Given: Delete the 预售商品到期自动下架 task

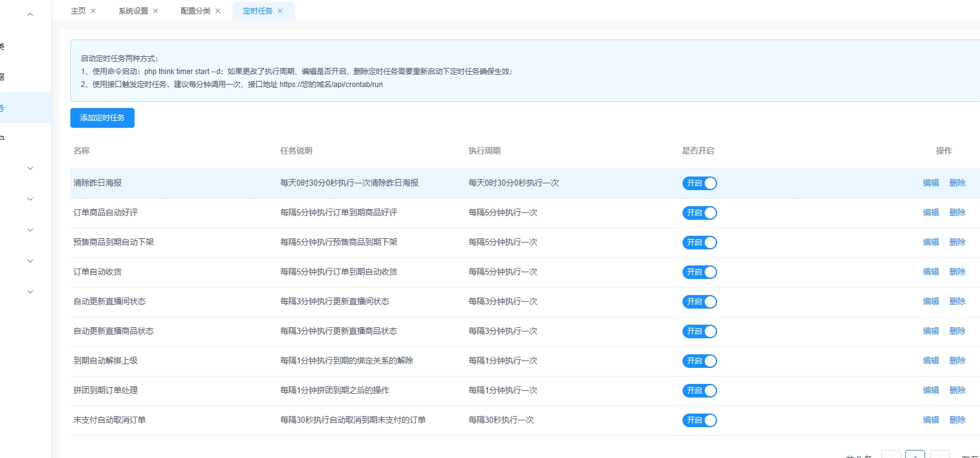Looking at the screenshot, I should (x=957, y=242).
